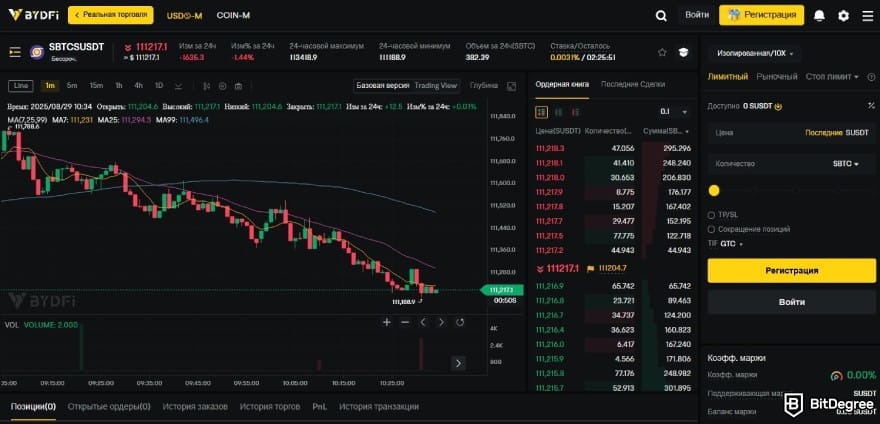880x424 pixels.
Task: Open SBTC quantity unit dropdown
Action: pyautogui.click(x=846, y=164)
